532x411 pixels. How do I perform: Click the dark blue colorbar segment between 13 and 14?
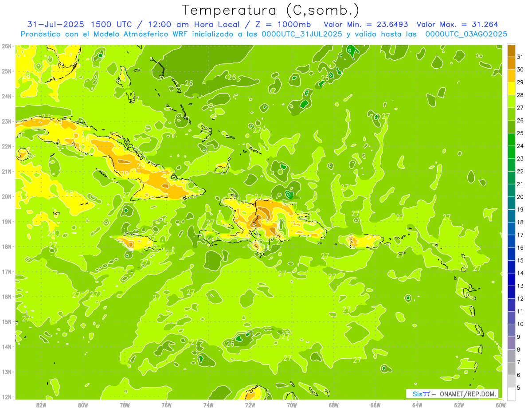coord(511,279)
